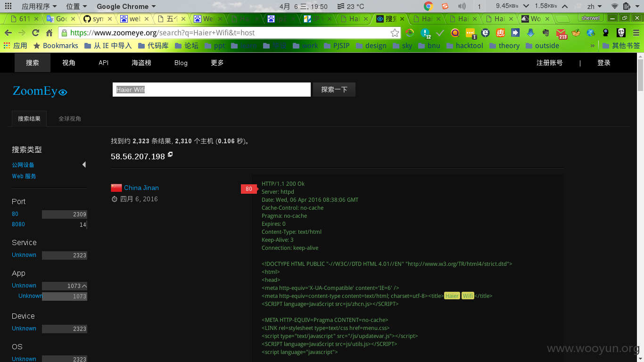This screenshot has width=644, height=362.
Task: Collapse the 搜索类型 sidebar arrow
Action: coord(84,165)
